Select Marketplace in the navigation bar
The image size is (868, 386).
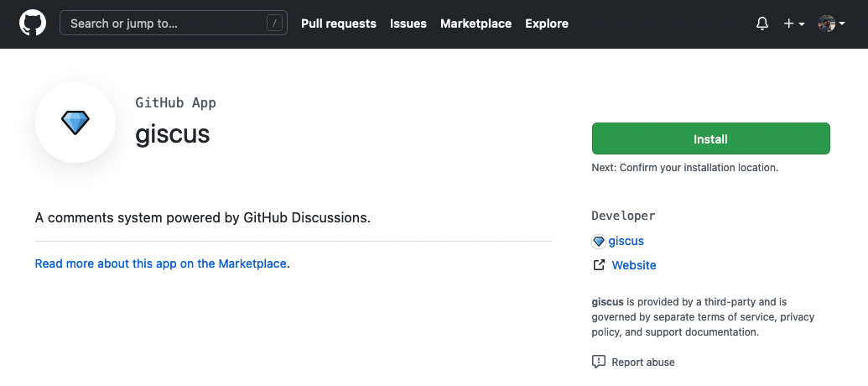pos(476,23)
